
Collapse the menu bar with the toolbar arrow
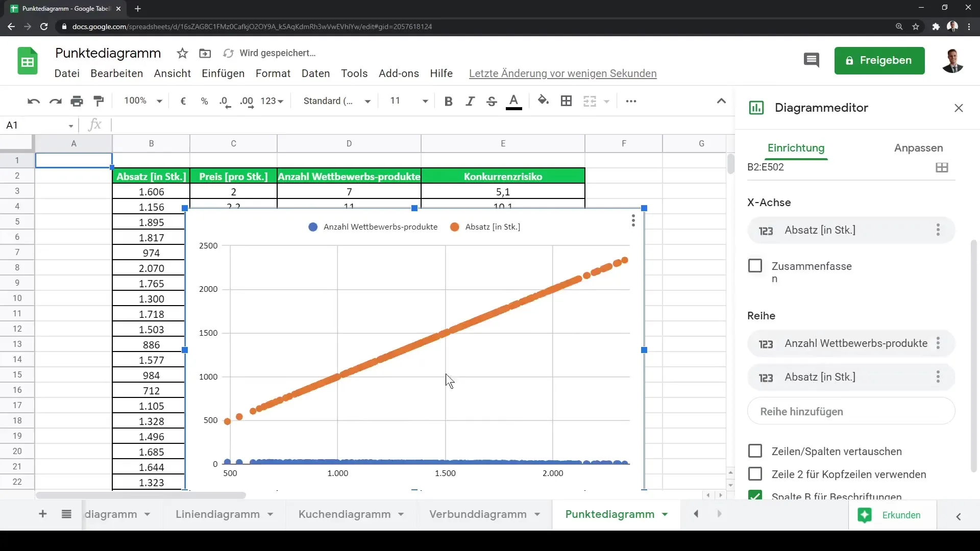721,101
